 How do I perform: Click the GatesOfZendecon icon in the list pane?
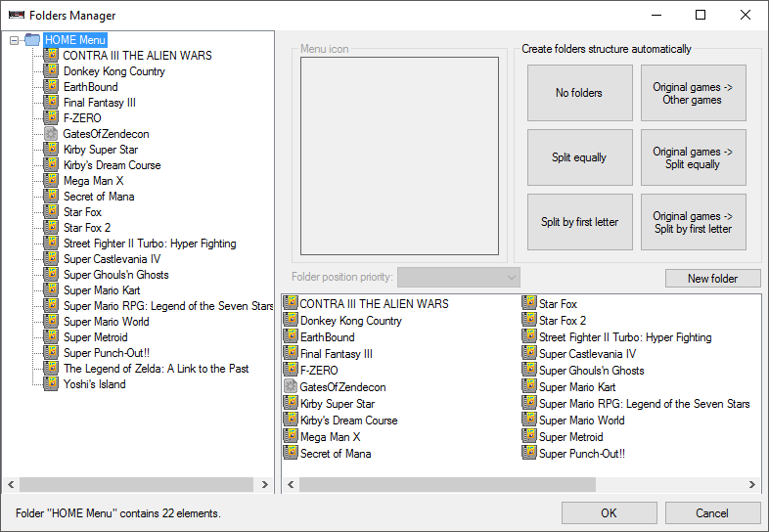[291, 387]
